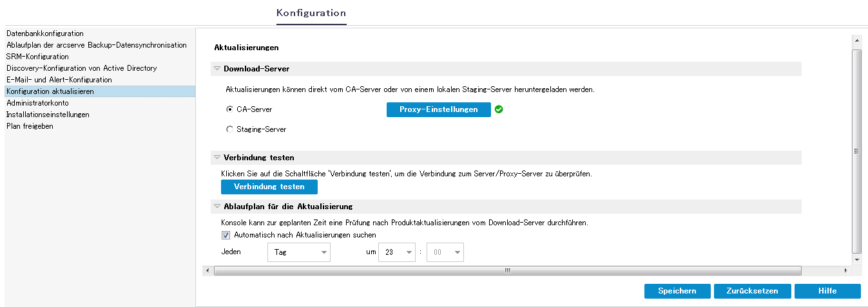Click the Proxy-Einstellungen button
The height and width of the screenshot is (307, 868).
click(439, 109)
